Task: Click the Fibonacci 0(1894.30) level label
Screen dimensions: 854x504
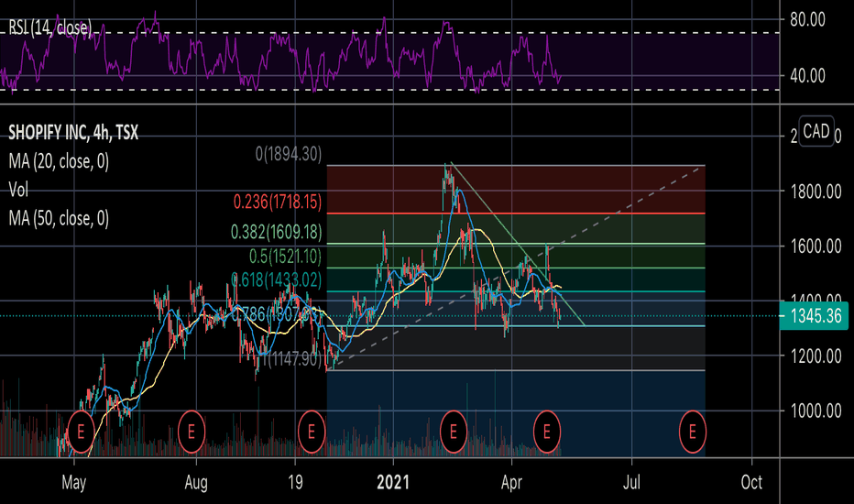Action: 289,154
